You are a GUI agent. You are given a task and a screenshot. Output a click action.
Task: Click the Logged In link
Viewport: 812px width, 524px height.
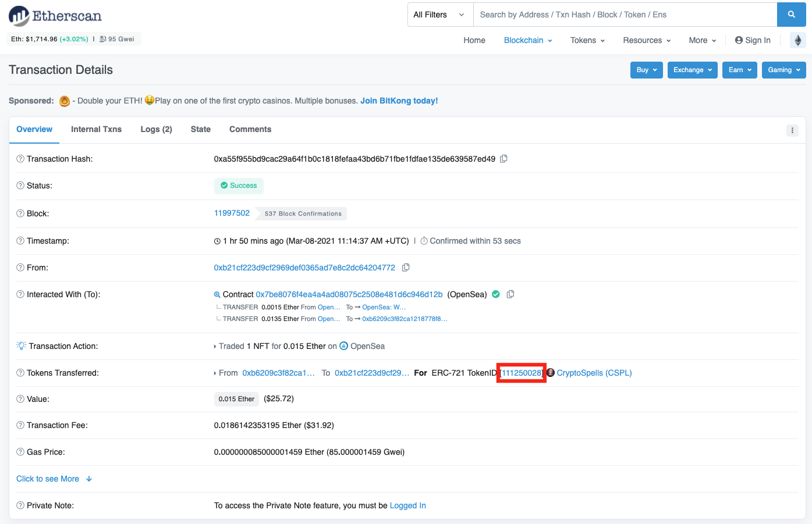[x=407, y=505]
